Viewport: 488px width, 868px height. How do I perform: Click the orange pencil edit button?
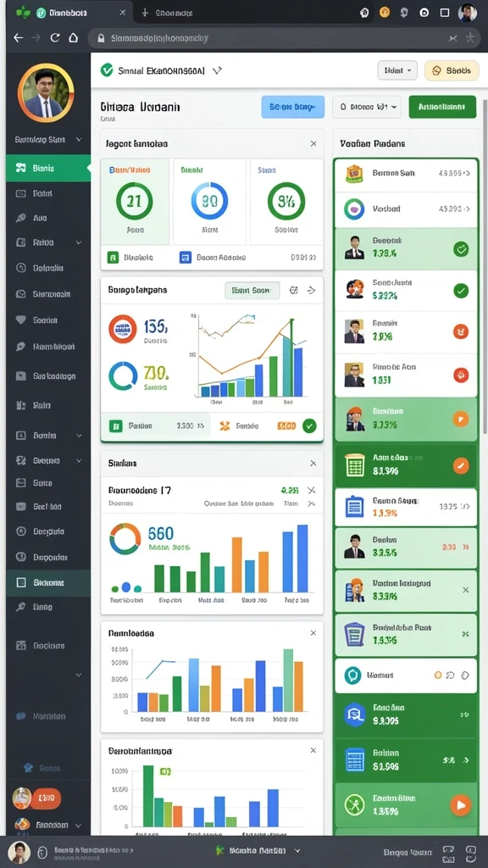[461, 465]
